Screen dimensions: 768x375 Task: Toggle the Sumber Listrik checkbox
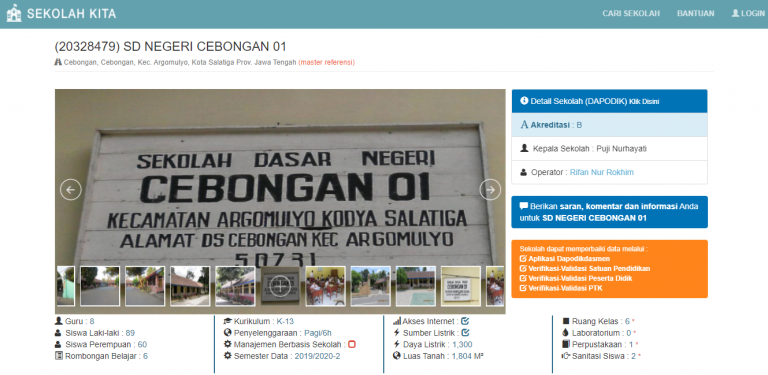coord(465,333)
